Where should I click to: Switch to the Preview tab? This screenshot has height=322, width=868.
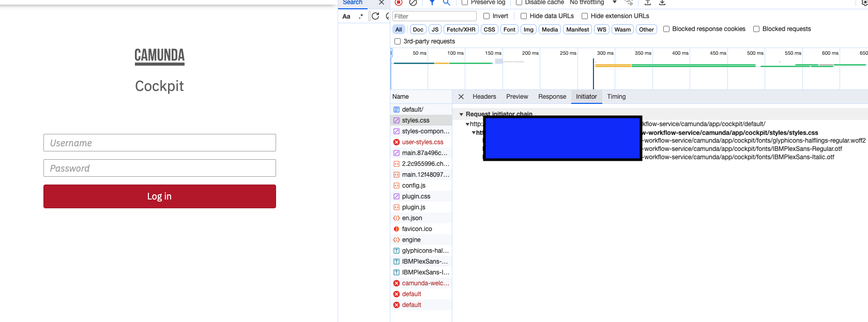point(517,97)
